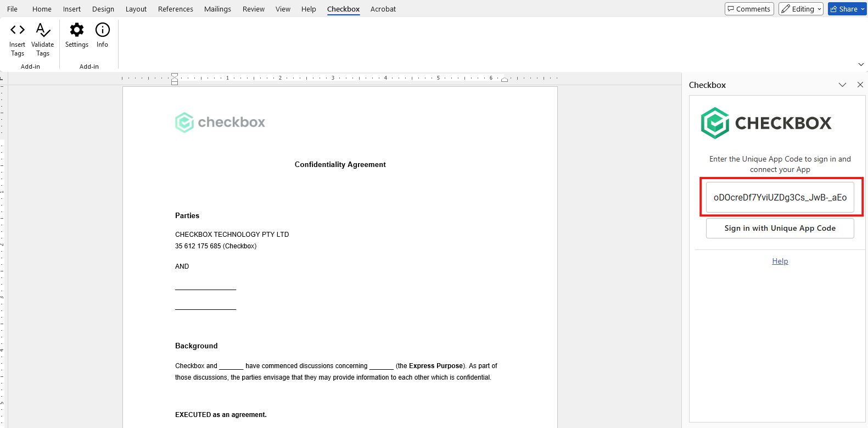
Task: Select the Checkbox ribbon tab
Action: [x=344, y=9]
